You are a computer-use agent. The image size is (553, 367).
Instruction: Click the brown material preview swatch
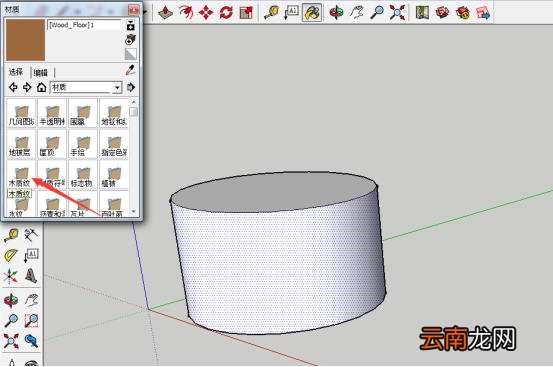click(25, 40)
